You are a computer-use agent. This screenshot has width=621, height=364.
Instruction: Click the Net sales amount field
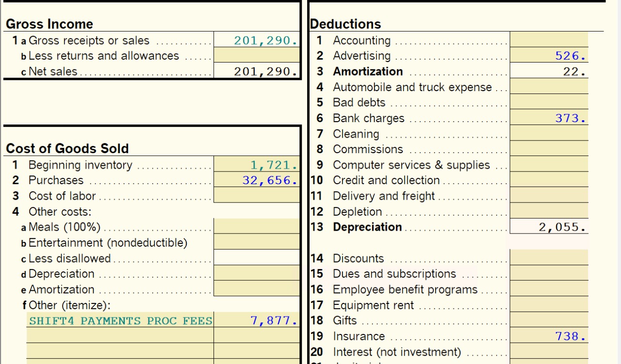coord(257,72)
